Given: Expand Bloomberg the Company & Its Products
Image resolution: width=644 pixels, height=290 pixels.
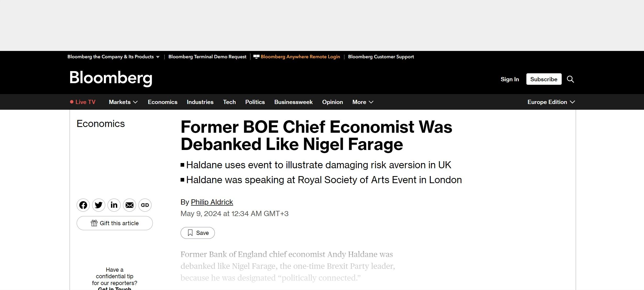Looking at the screenshot, I should [x=113, y=57].
